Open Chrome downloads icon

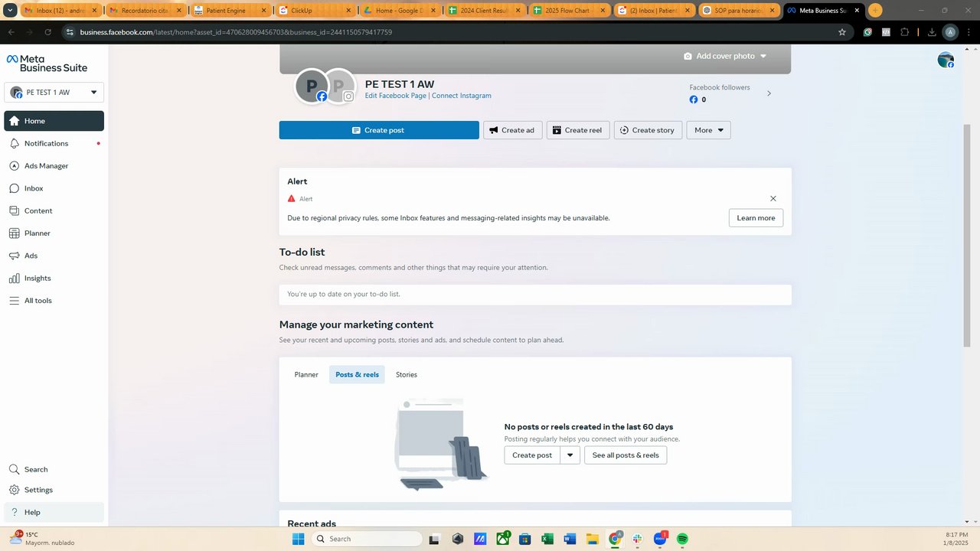click(932, 32)
